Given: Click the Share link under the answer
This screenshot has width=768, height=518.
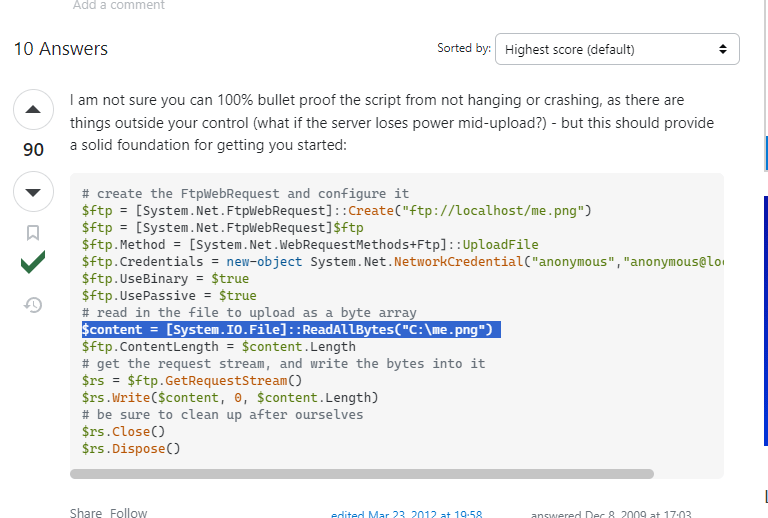Looking at the screenshot, I should (86, 513).
